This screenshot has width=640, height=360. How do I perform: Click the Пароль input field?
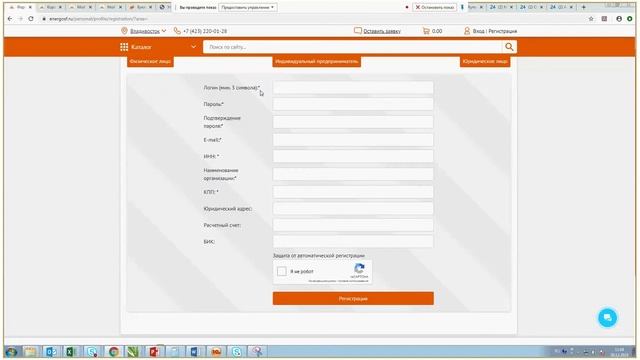pos(353,104)
